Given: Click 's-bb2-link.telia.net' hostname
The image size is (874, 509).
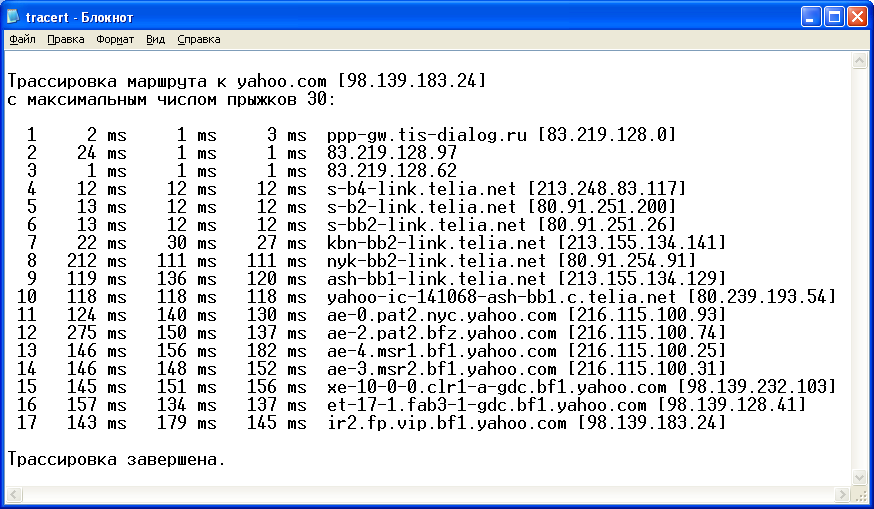Looking at the screenshot, I should [x=426, y=225].
